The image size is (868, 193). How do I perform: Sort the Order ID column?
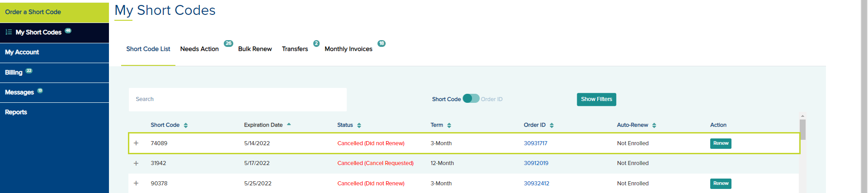[552, 125]
